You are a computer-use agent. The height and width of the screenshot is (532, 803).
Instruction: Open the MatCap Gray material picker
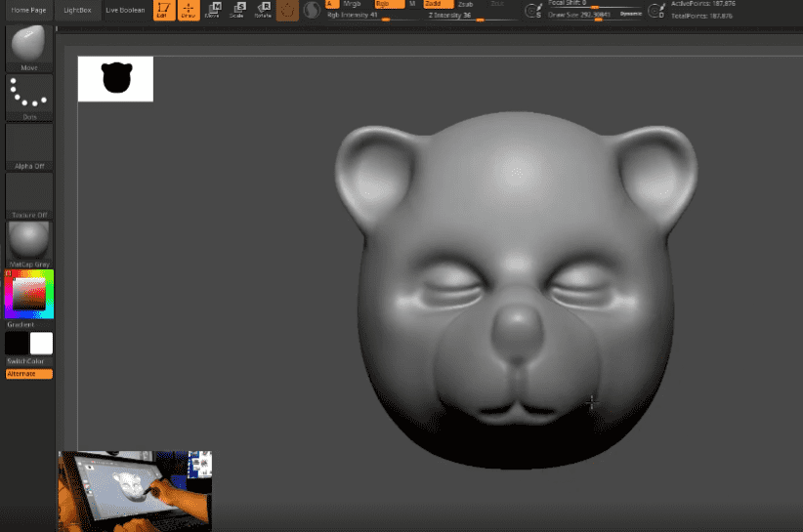(29, 242)
